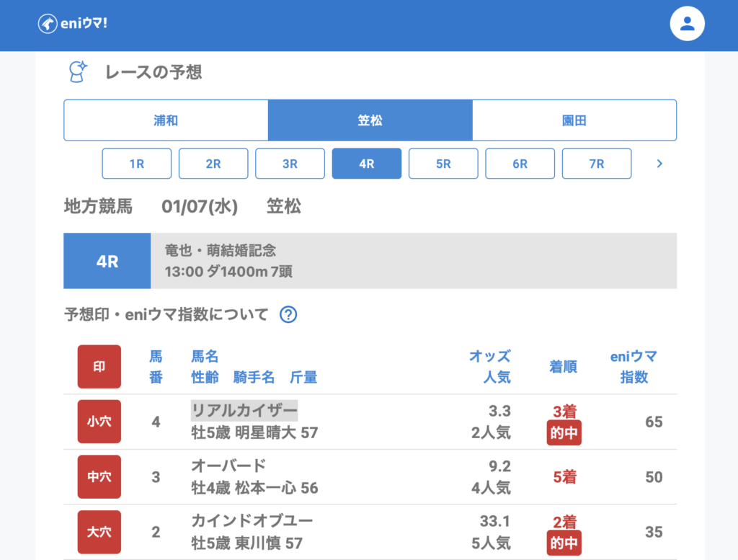Click the 小穴 prediction badge

[99, 422]
